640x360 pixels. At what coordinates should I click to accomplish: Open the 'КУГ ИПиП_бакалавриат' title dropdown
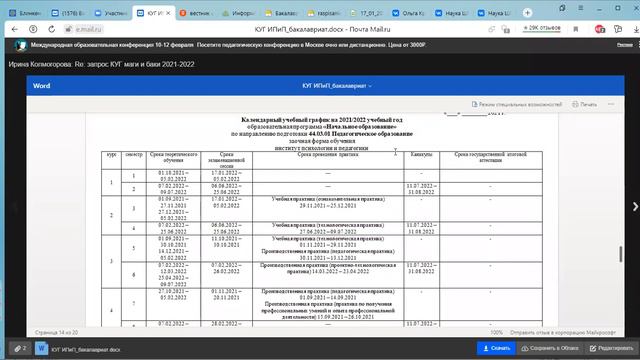pos(337,86)
